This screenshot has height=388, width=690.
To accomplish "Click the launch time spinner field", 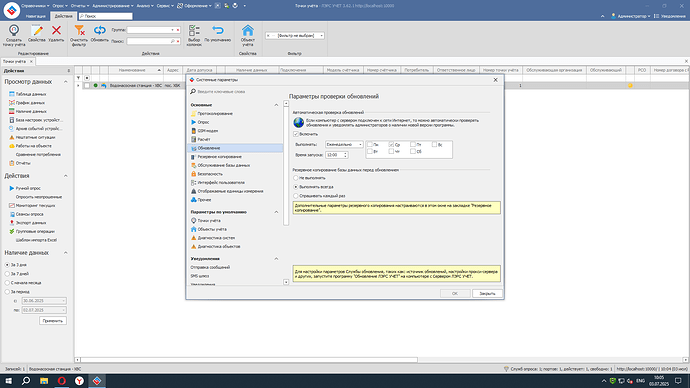I will coord(337,155).
